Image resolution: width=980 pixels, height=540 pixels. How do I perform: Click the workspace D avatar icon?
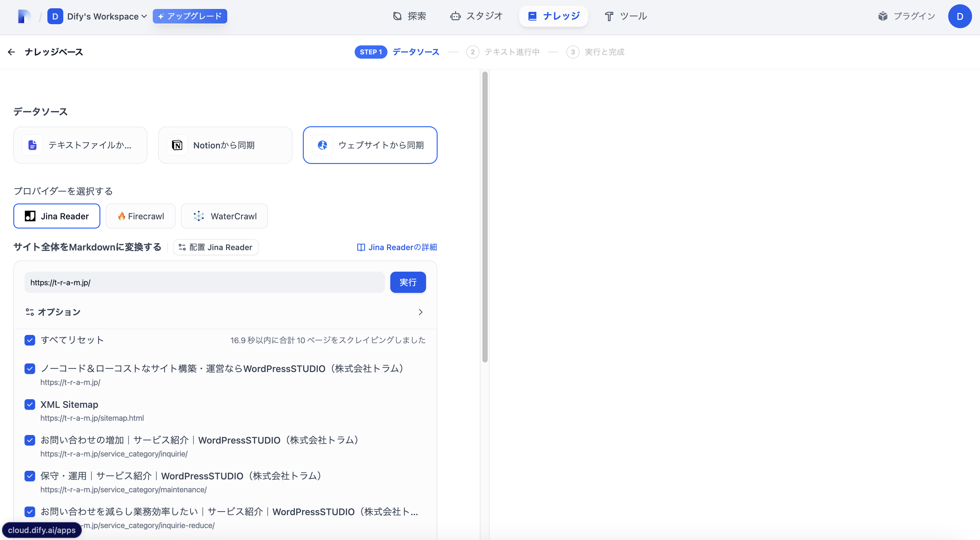tap(55, 16)
